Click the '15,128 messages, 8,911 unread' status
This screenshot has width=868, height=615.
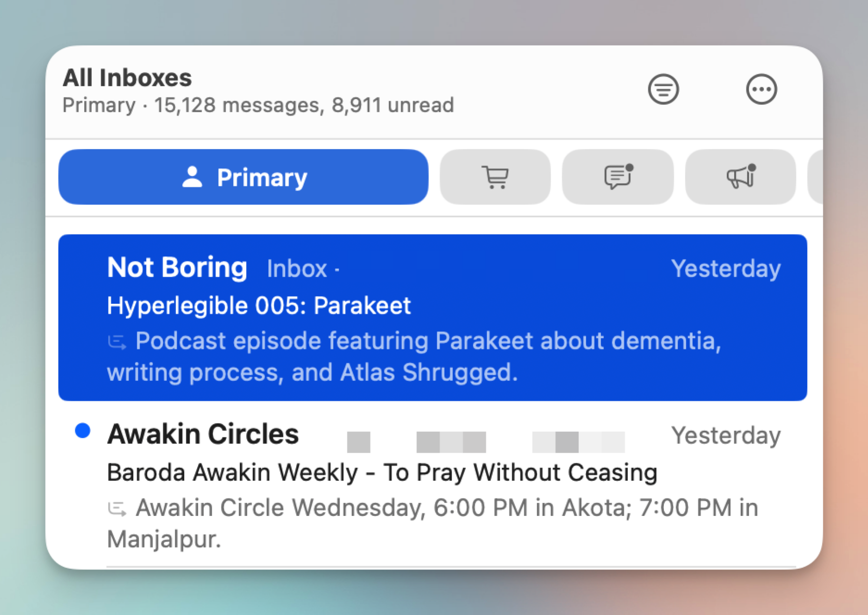304,105
